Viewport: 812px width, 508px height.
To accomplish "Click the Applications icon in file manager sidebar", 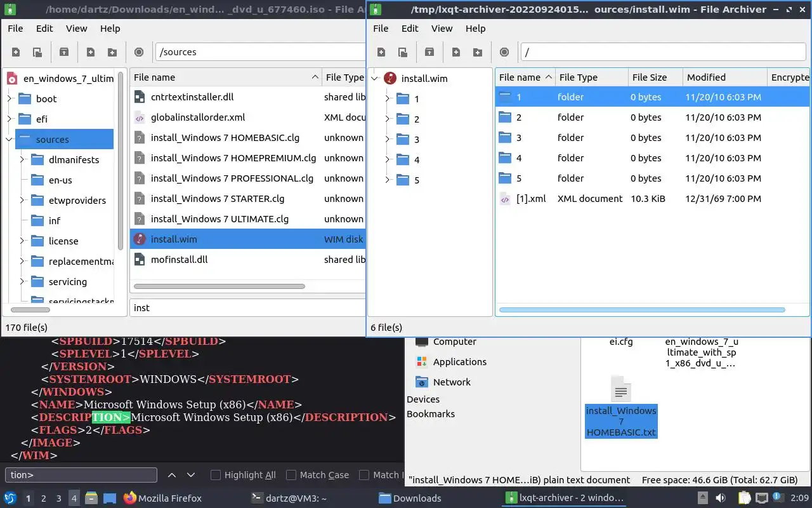I will tap(422, 361).
